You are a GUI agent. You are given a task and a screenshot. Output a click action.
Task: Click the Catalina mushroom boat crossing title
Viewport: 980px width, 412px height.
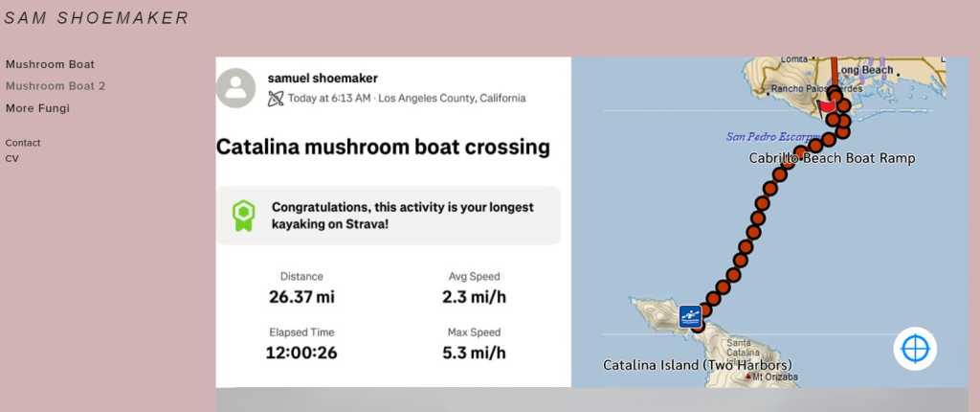tap(383, 148)
